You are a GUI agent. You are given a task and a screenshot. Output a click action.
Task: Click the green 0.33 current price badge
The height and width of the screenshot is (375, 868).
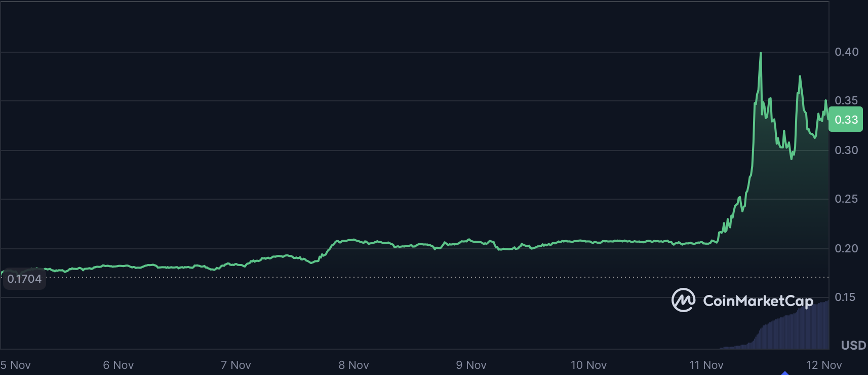pos(846,120)
